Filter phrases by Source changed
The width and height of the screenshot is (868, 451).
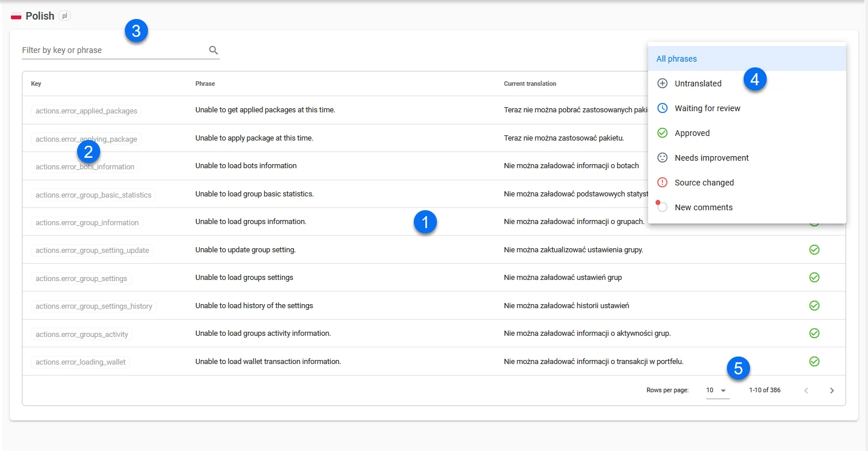tap(747, 183)
